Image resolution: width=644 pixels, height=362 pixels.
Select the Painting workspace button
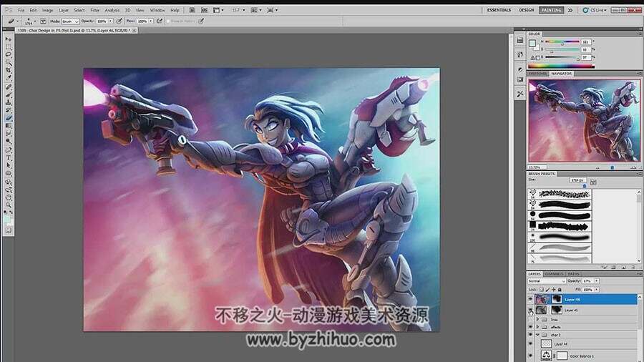point(551,10)
